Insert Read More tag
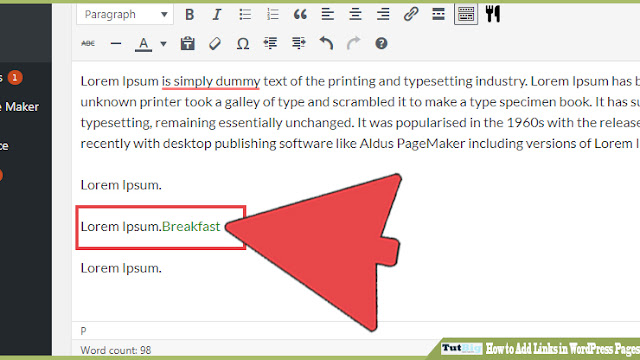This screenshot has width=640, height=360. tap(438, 14)
